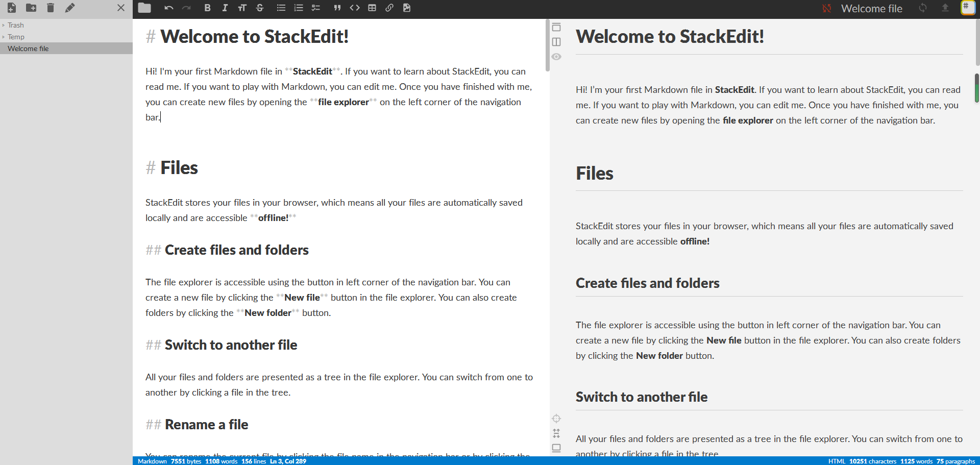Click '10251 characters' in the status bar

873,461
